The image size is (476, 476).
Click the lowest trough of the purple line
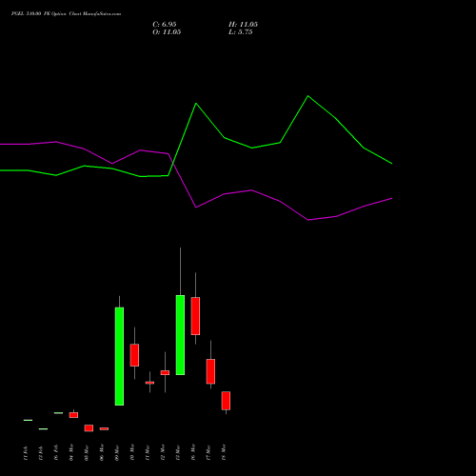[308, 220]
